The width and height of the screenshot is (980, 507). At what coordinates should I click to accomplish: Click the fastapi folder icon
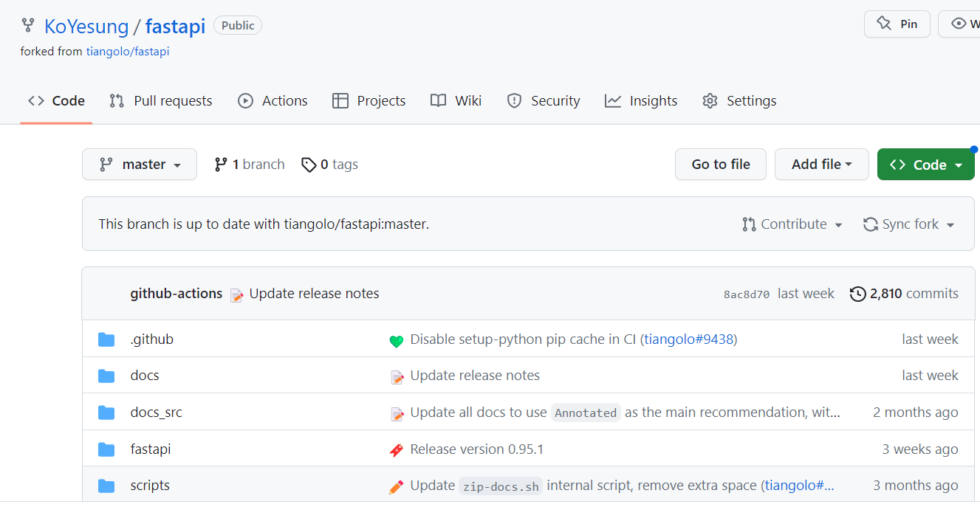[106, 449]
